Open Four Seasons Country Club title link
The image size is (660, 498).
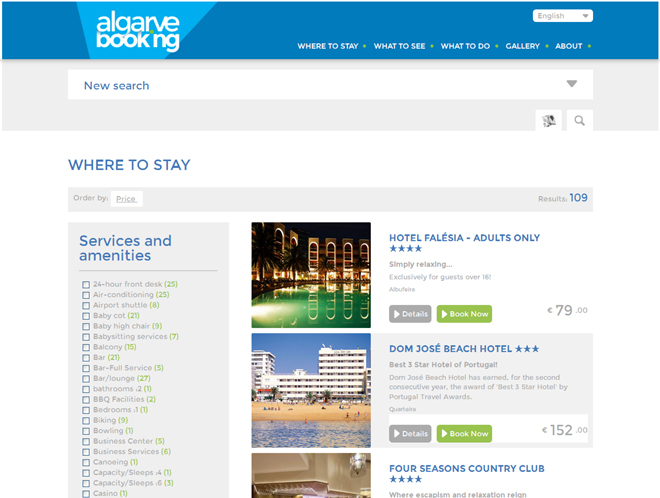point(466,469)
